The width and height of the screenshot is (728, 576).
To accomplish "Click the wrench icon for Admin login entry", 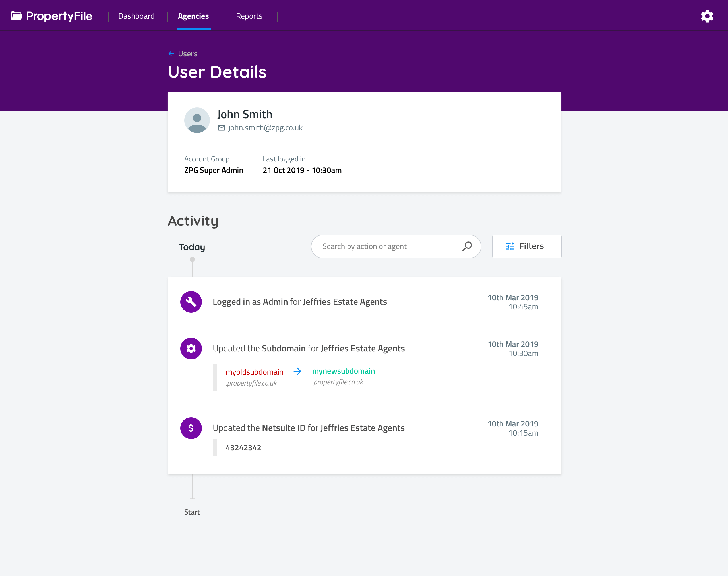I will [191, 302].
